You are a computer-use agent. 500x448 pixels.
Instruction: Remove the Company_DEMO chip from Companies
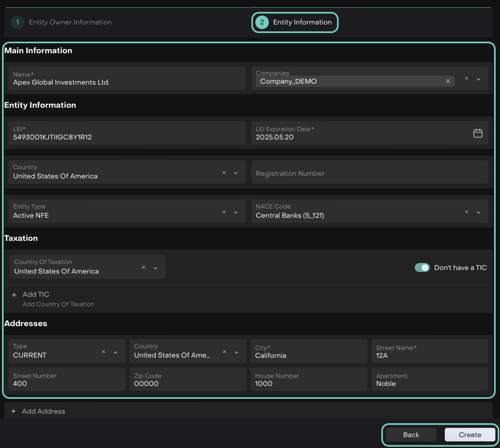click(x=448, y=81)
